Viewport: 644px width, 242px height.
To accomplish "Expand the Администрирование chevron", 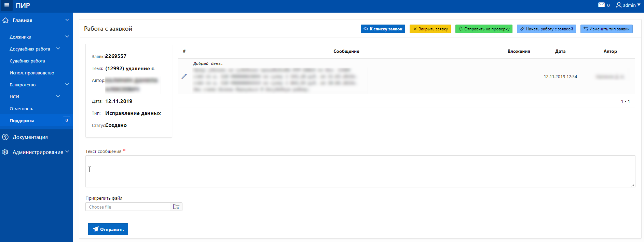I will click(67, 152).
